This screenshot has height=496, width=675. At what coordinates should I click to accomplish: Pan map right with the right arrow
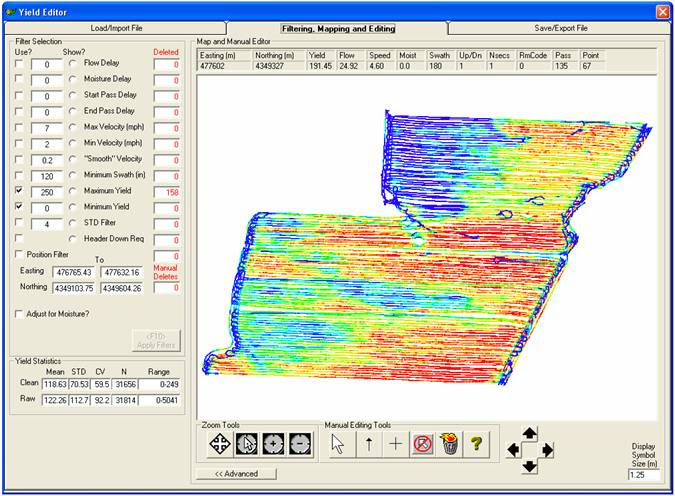click(x=546, y=449)
